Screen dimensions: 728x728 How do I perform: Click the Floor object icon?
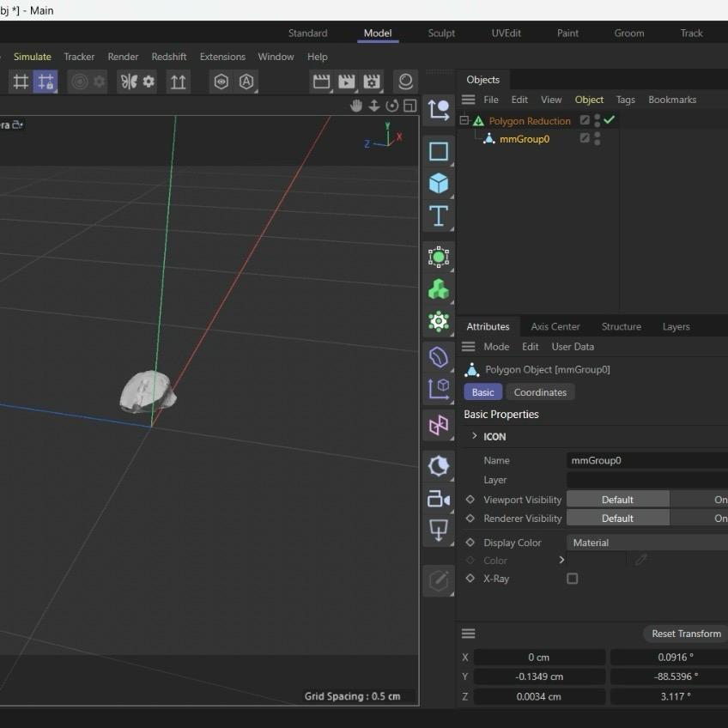tap(439, 531)
